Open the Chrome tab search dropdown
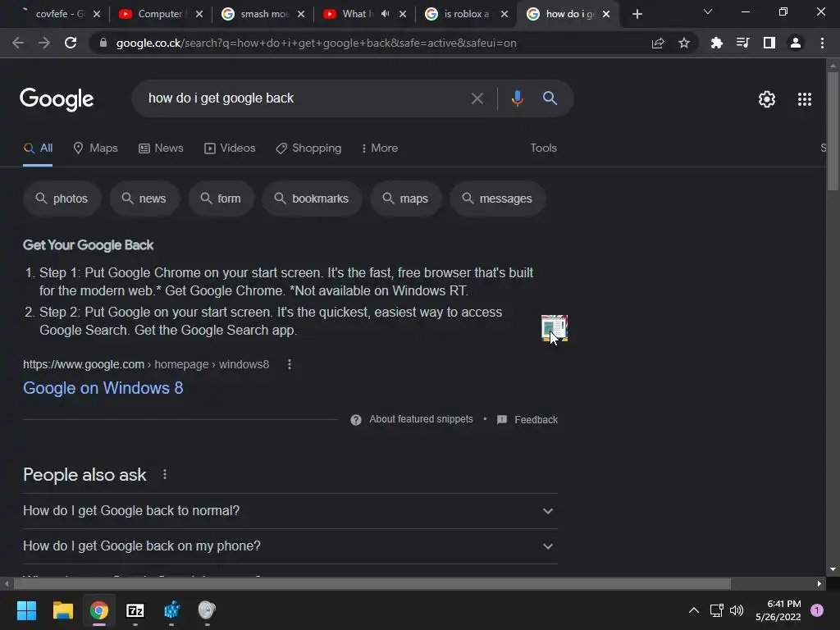The image size is (840, 630). tap(708, 11)
